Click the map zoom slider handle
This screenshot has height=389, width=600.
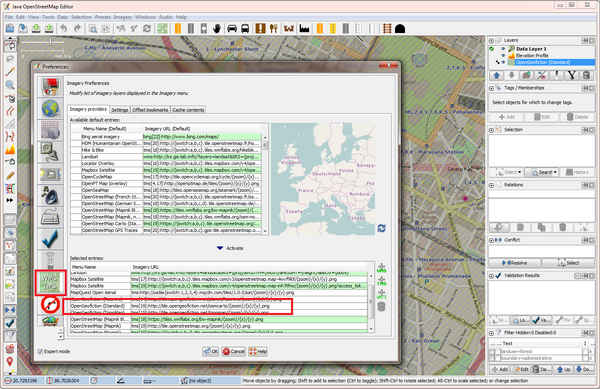tap(51, 42)
